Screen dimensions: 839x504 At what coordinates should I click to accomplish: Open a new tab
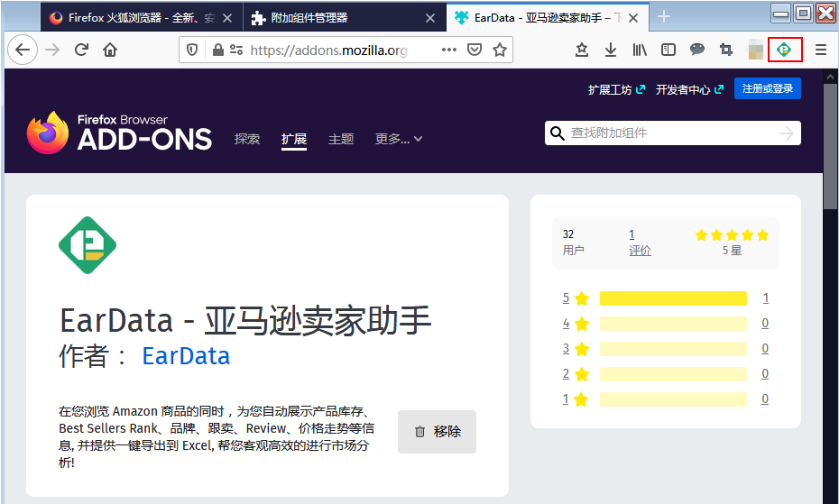tap(663, 17)
